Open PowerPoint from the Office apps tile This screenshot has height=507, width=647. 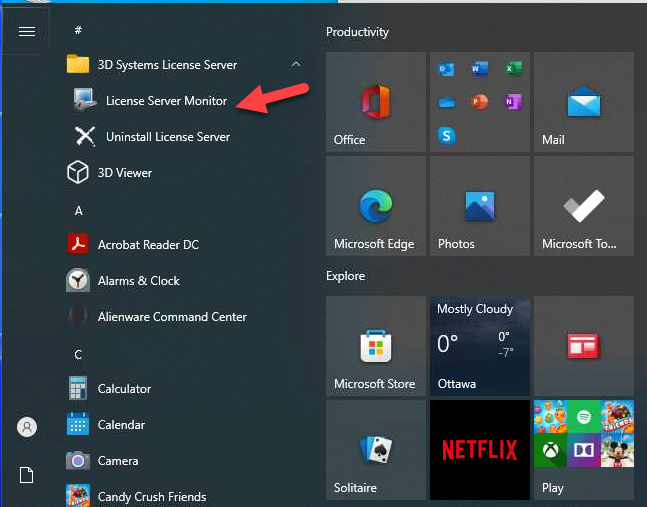pyautogui.click(x=479, y=101)
